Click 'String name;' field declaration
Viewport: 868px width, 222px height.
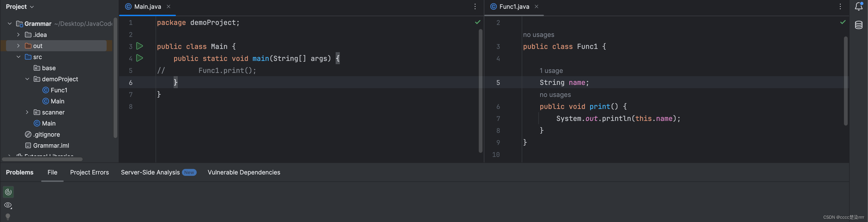pos(564,83)
